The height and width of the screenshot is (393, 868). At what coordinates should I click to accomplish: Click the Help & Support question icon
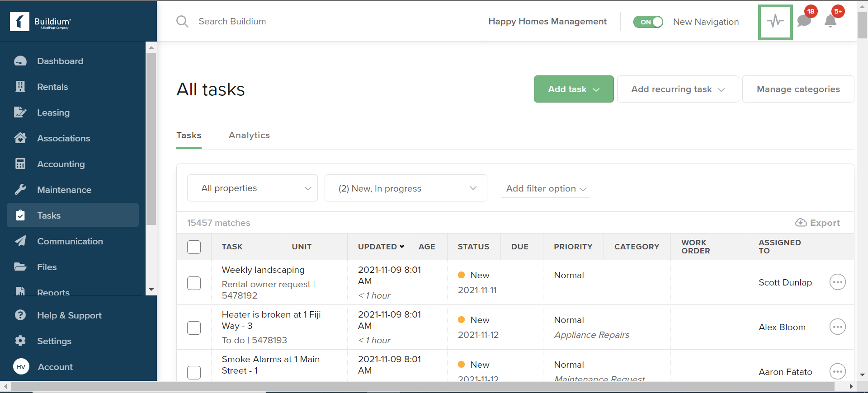pos(20,315)
